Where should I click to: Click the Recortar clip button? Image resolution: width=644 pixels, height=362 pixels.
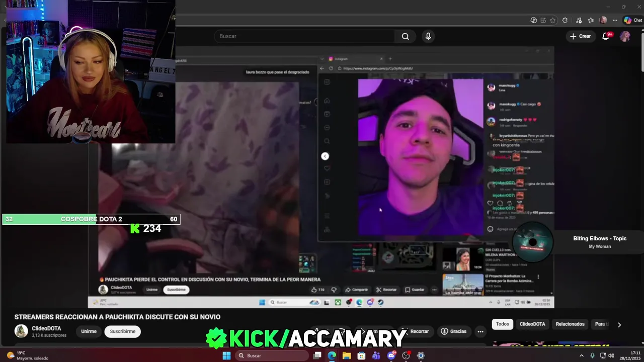pos(416,331)
